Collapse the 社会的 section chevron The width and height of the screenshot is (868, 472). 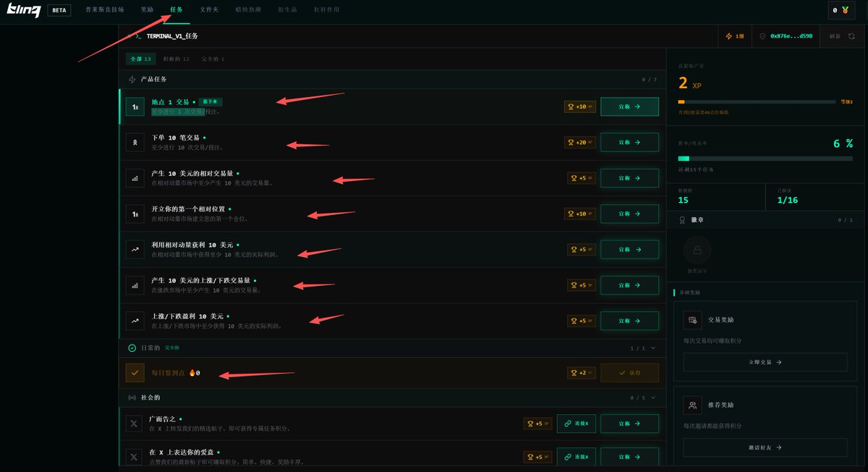tap(653, 397)
